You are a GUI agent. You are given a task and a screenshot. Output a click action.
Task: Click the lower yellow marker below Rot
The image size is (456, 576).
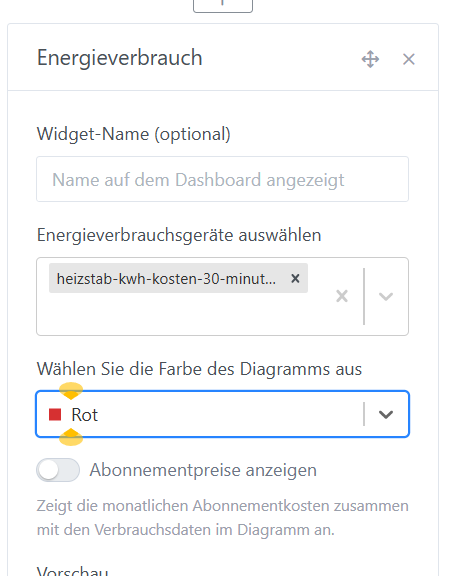[x=71, y=437]
